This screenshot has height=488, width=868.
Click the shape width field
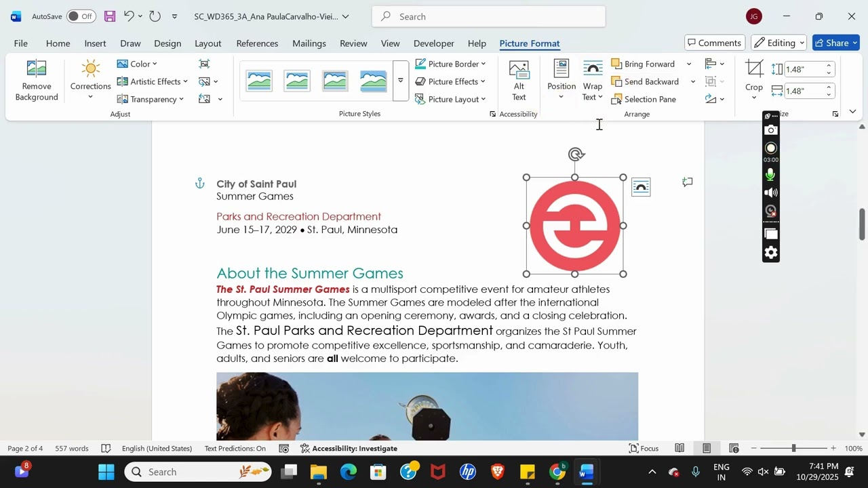click(x=804, y=91)
